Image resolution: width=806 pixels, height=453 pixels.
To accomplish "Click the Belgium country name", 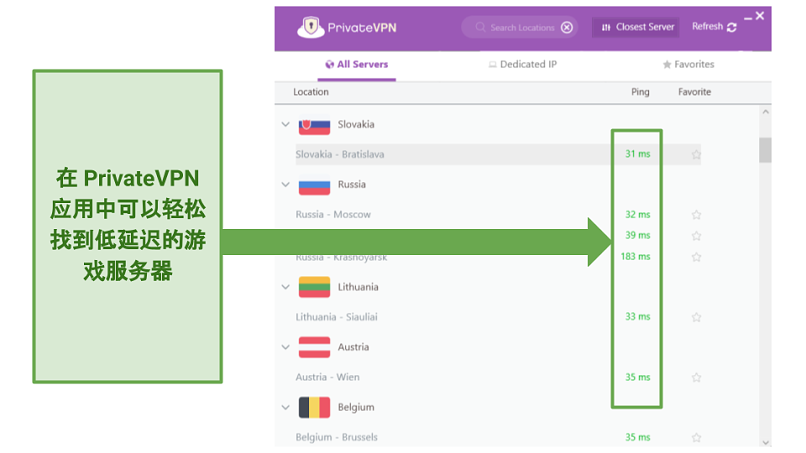I will (356, 407).
